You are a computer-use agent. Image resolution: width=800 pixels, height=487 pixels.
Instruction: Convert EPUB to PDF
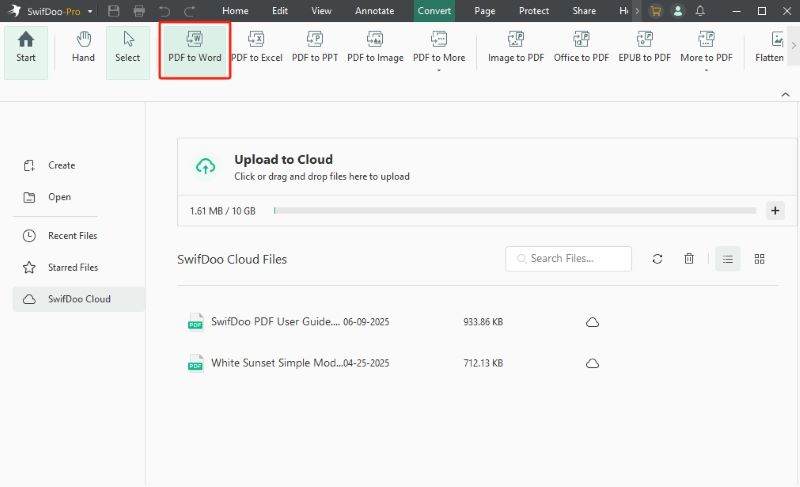click(x=644, y=47)
